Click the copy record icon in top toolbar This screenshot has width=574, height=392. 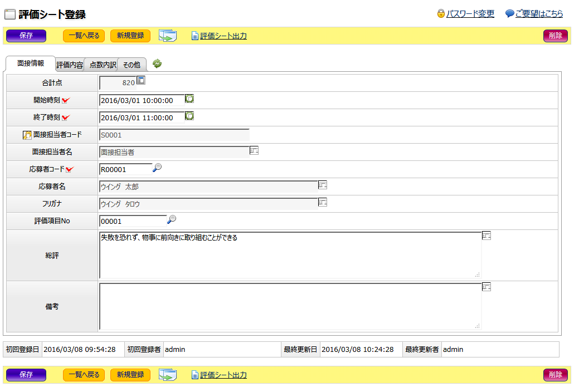167,36
